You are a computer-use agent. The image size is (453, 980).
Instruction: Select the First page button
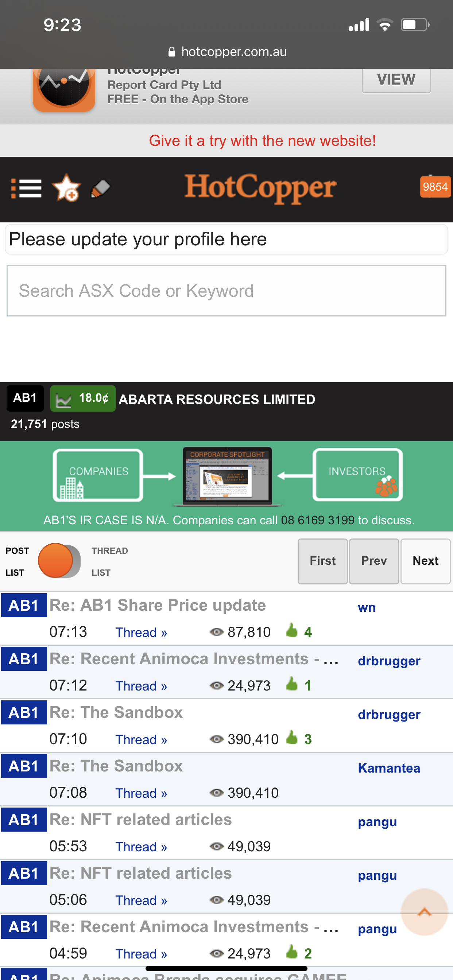click(x=322, y=561)
